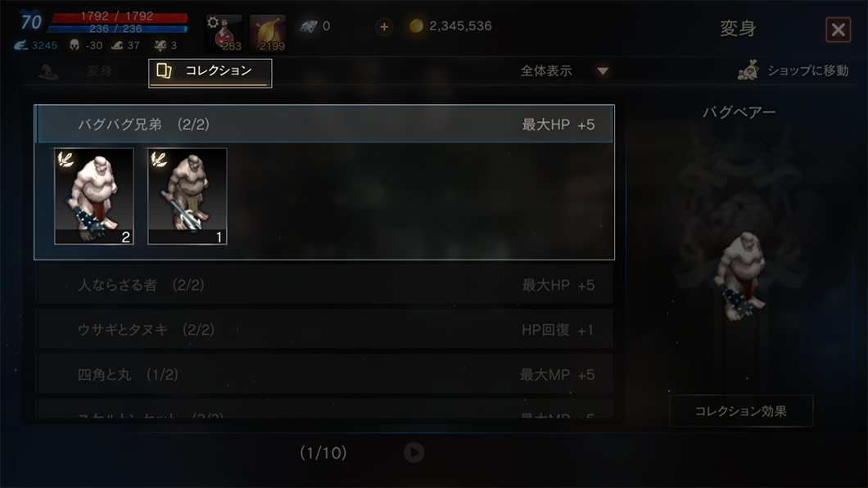The width and height of the screenshot is (868, 488).
Task: Switch to the 変身 tab
Action: click(x=99, y=70)
